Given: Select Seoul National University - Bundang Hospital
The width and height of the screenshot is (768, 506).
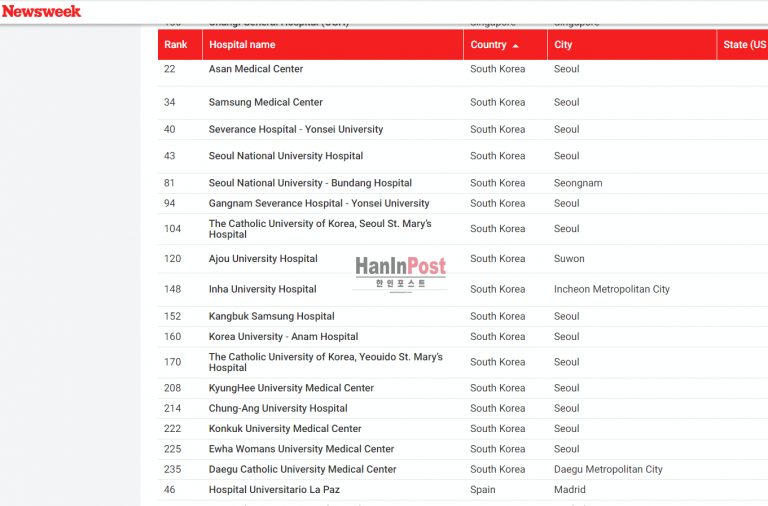Looking at the screenshot, I should click(310, 183).
